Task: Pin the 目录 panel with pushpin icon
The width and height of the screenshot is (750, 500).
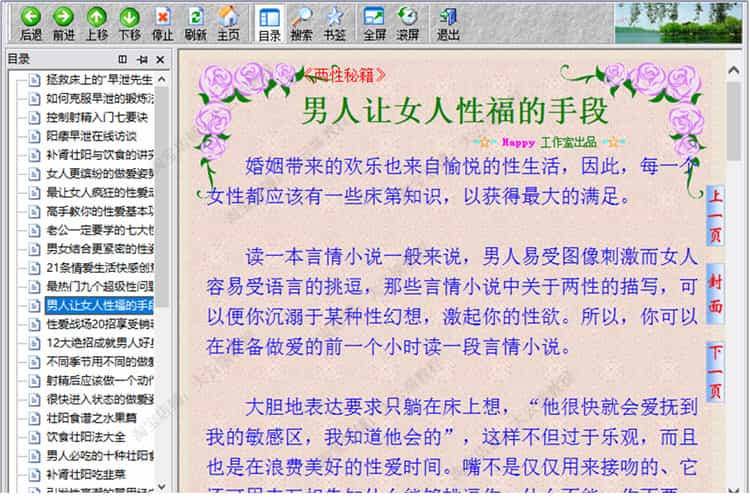Action: tap(142, 59)
